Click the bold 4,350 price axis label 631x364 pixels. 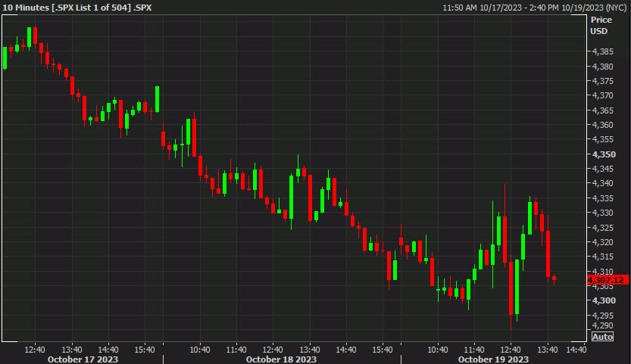click(x=604, y=154)
